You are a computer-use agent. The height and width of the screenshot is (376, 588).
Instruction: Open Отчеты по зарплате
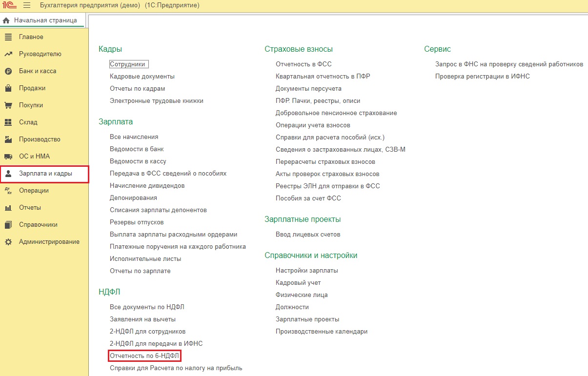(140, 271)
